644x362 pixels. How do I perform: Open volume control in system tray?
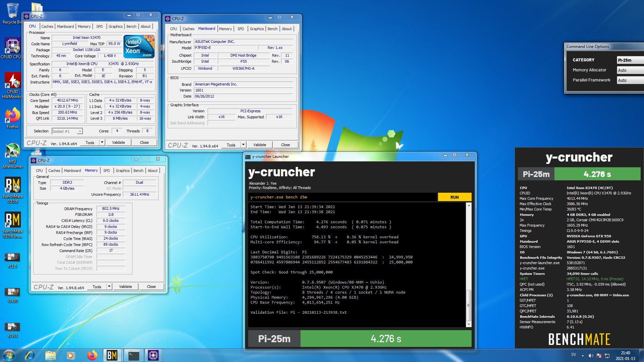pyautogui.click(x=591, y=356)
